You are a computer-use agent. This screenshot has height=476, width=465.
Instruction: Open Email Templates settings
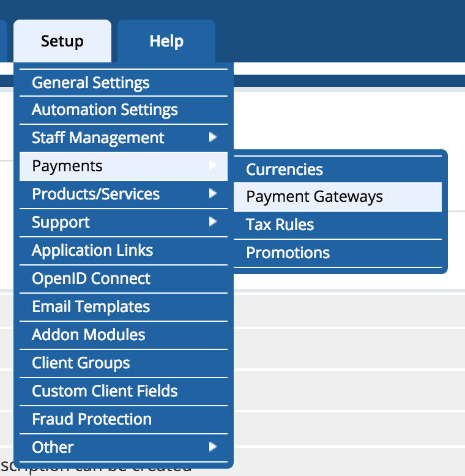tap(91, 307)
